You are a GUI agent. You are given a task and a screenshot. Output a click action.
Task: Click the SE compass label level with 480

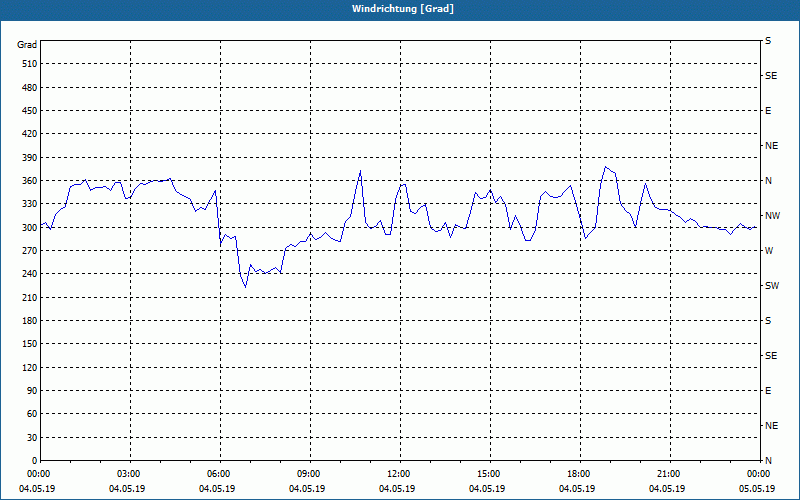771,76
